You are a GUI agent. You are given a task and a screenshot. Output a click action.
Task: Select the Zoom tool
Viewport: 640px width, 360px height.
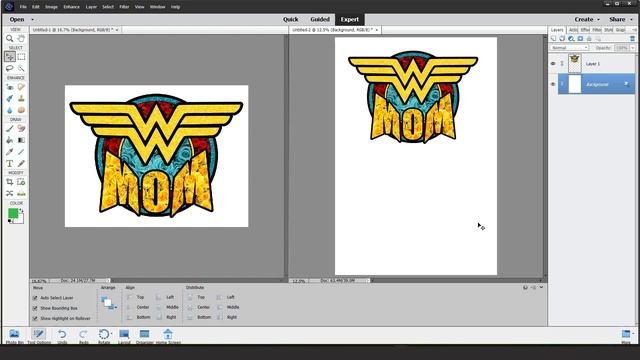click(x=10, y=38)
